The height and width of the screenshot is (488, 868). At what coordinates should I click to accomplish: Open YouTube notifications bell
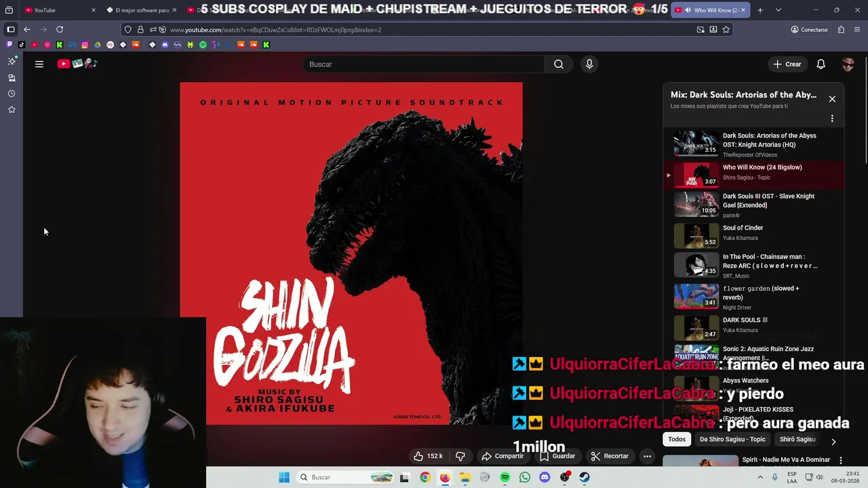(x=821, y=64)
